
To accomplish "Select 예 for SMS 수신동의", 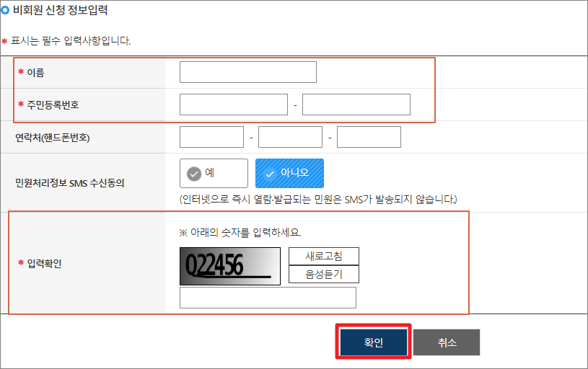I will pos(214,174).
